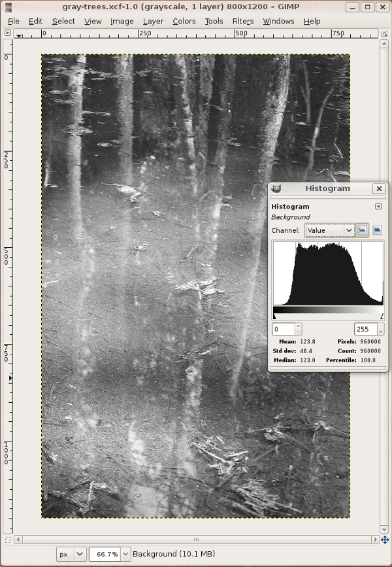Click the histogram black point triangle marker
The image size is (392, 567).
(x=275, y=317)
